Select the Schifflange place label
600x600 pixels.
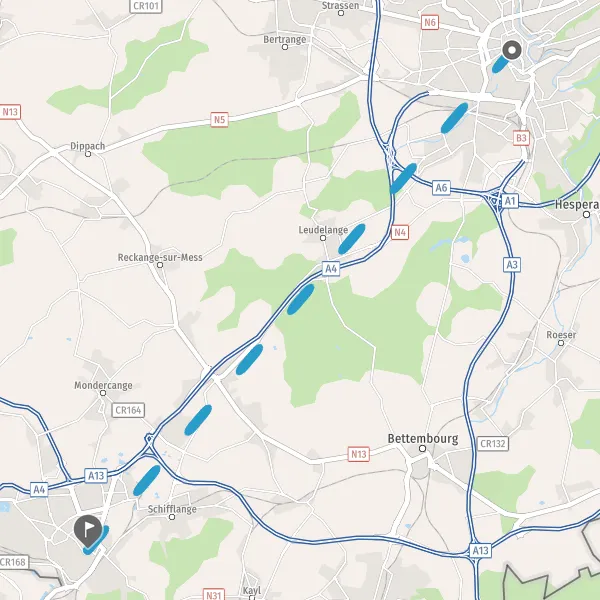coord(172,509)
